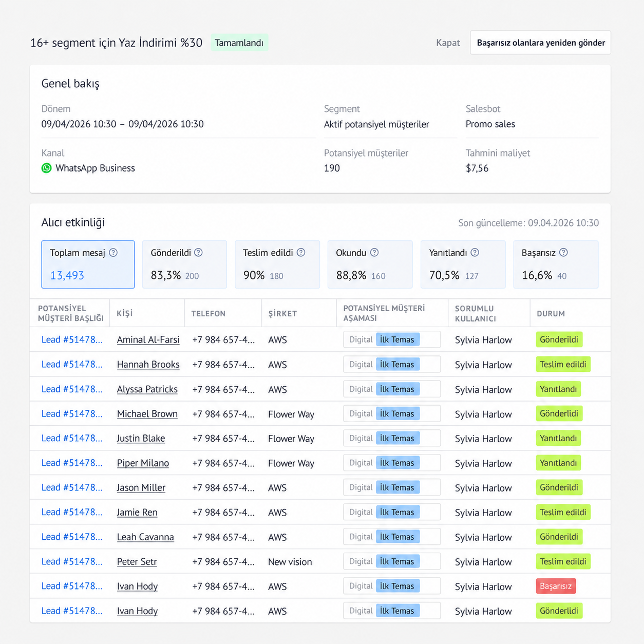Click the $7,56 estimated cost value

tap(477, 168)
